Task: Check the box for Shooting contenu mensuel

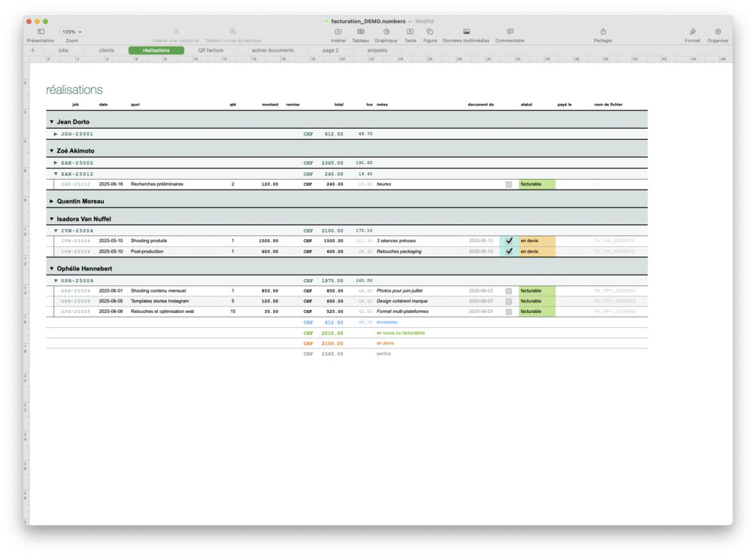Action: (509, 290)
